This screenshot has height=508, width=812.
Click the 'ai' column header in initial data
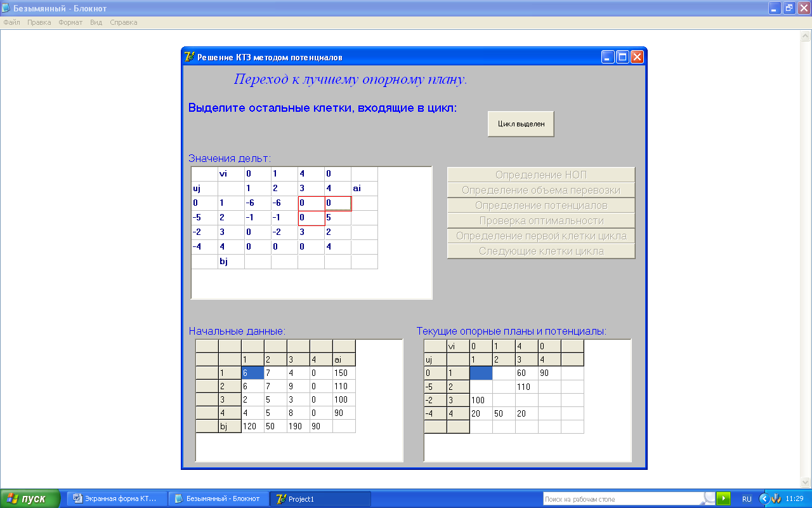pyautogui.click(x=344, y=359)
